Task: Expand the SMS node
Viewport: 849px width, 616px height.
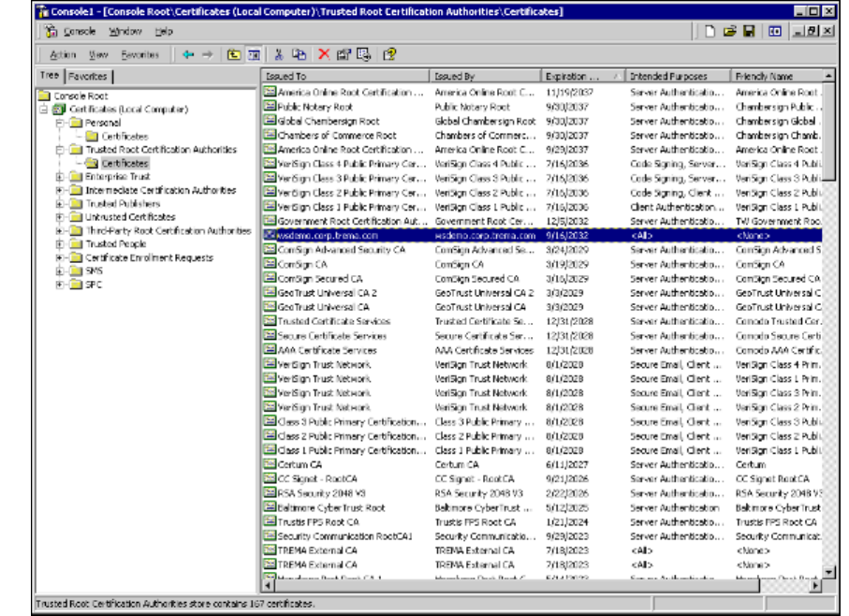Action: pyautogui.click(x=60, y=271)
